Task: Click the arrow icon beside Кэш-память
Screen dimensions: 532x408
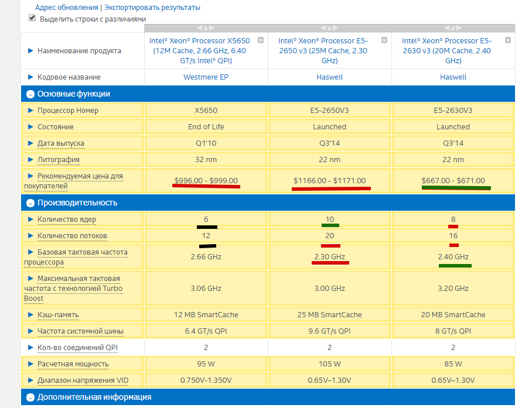Action: pyautogui.click(x=30, y=315)
